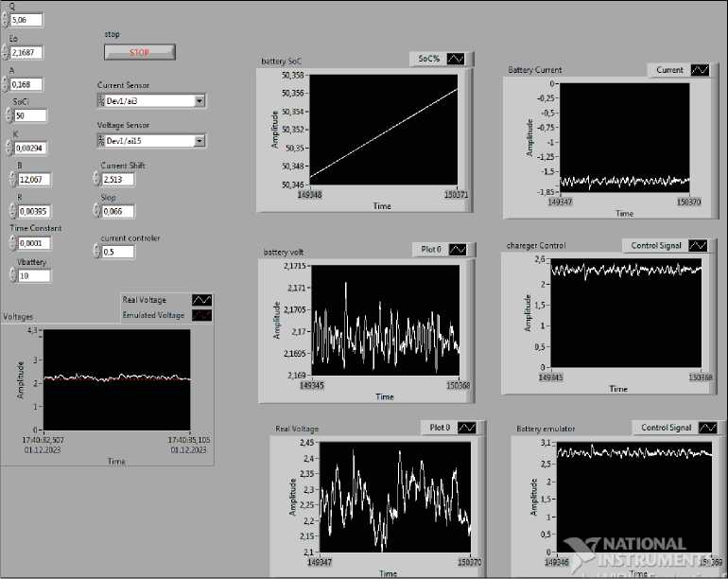Viewport: 728px width, 579px height.
Task: Open the Current Sensor channel dropdown
Action: (x=199, y=100)
